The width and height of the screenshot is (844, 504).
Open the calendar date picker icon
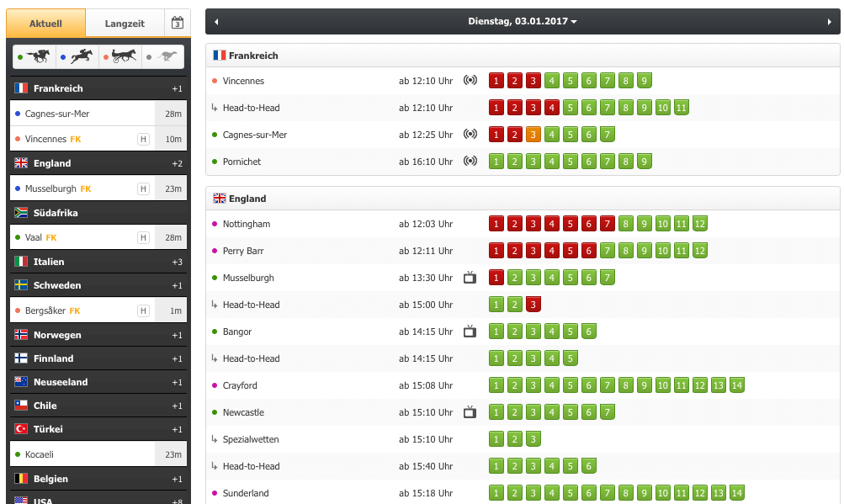[177, 23]
